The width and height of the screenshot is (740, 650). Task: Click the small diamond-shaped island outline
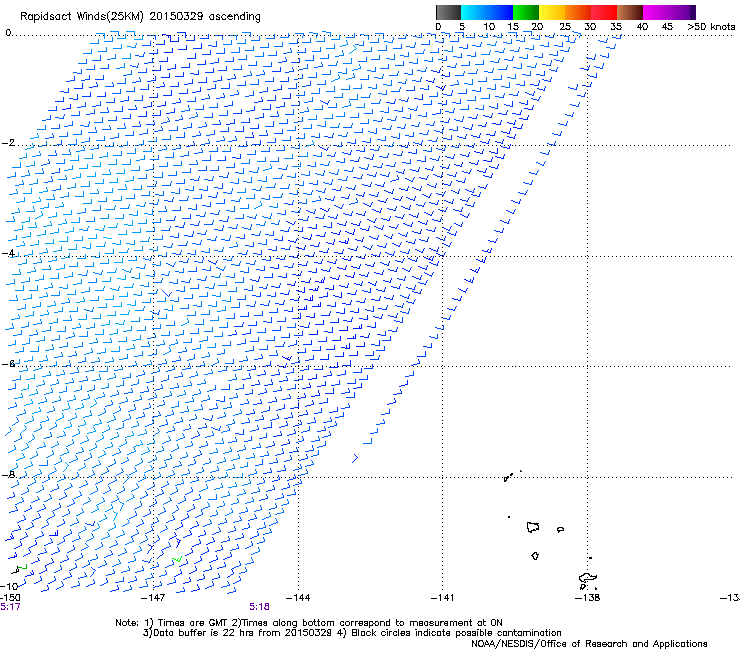click(535, 556)
